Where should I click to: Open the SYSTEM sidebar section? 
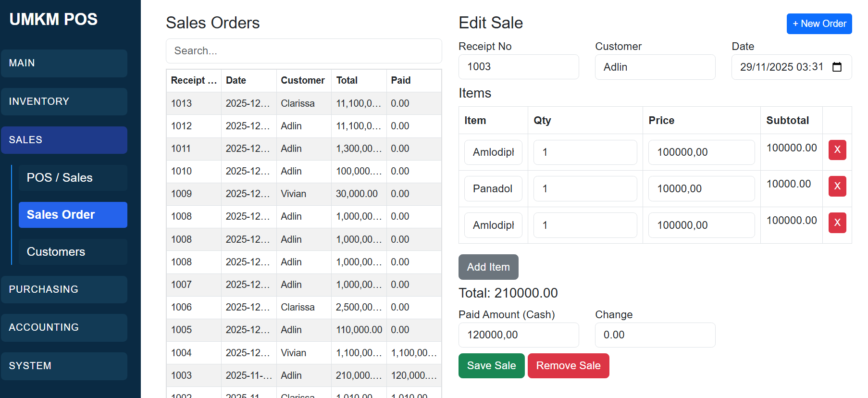pyautogui.click(x=64, y=366)
